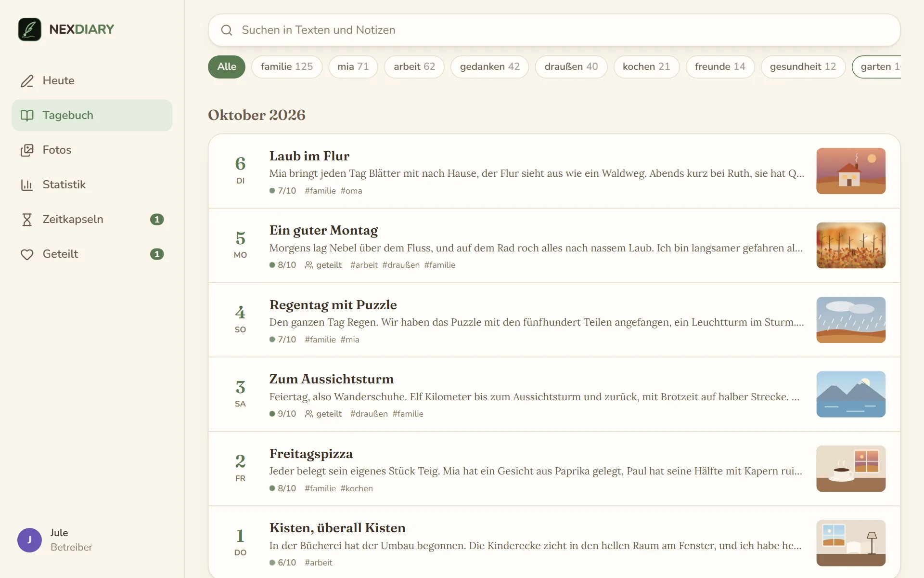
Task: Click the bar chart icon beside Statistik
Action: pyautogui.click(x=27, y=185)
